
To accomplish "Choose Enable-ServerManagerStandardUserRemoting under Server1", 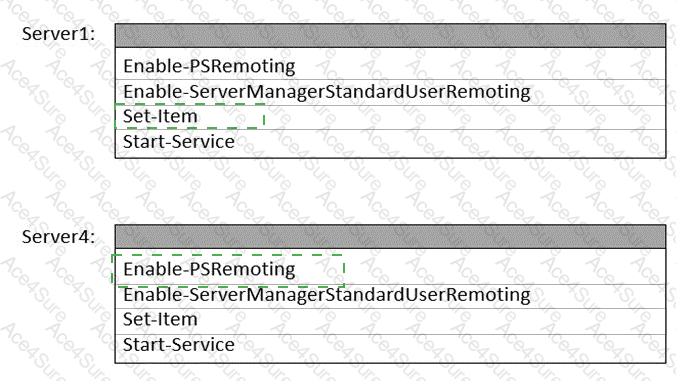I will [x=390, y=92].
